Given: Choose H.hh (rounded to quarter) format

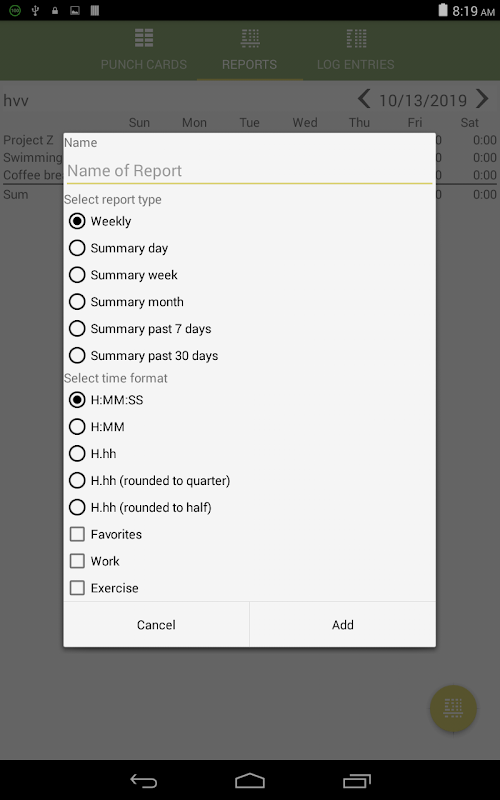Looking at the screenshot, I should [77, 480].
